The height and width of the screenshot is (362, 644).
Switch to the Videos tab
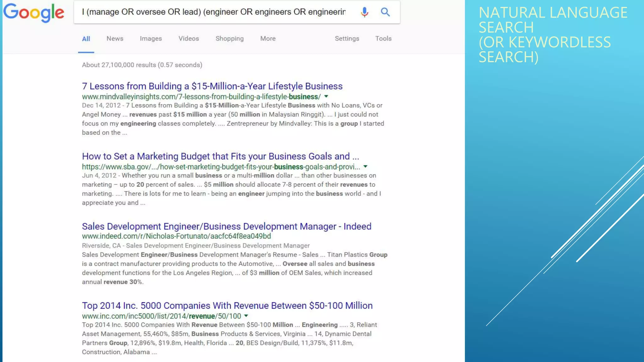pos(189,38)
